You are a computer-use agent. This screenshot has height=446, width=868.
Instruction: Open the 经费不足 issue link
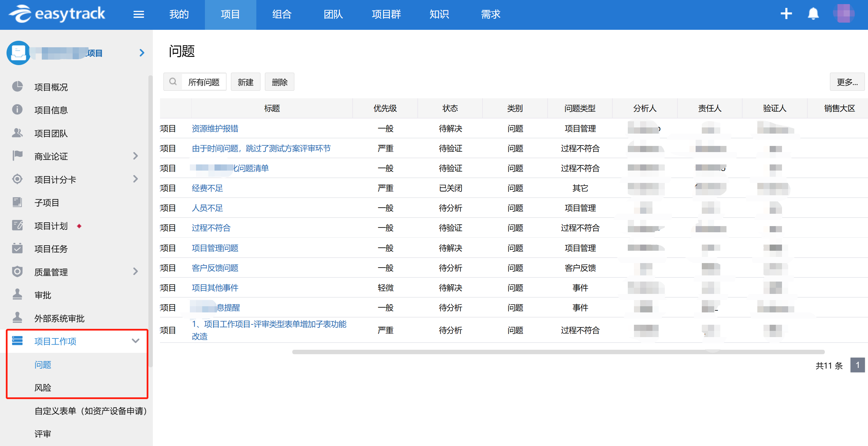point(207,188)
